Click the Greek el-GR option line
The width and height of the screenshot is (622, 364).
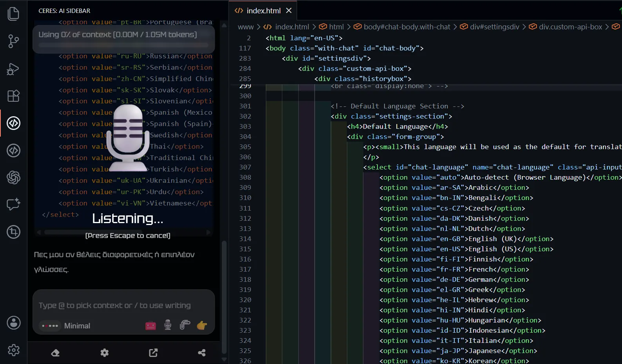click(452, 290)
